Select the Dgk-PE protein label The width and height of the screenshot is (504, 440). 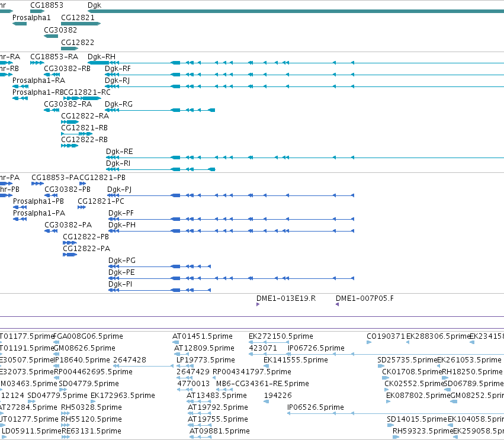121,272
